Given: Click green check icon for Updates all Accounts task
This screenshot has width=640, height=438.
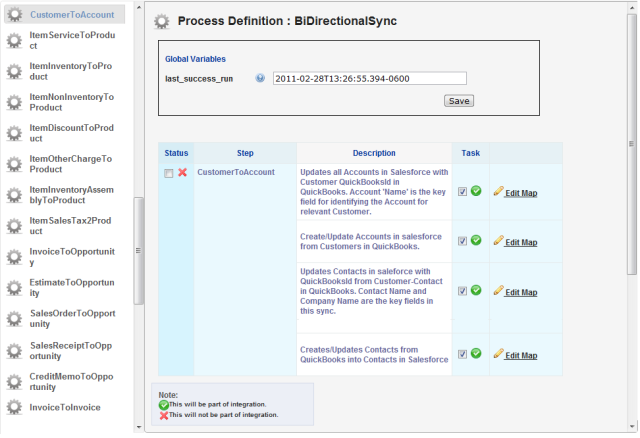Looking at the screenshot, I should tap(476, 191).
